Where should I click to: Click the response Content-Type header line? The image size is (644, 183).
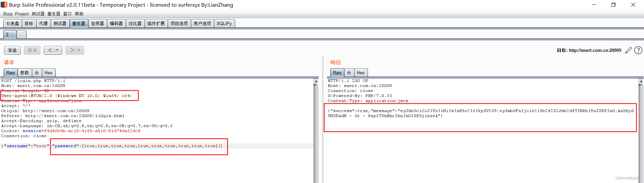368,101
